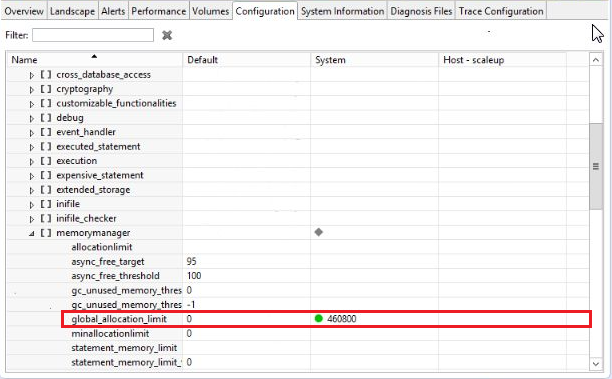Image resolution: width=612 pixels, height=379 pixels.
Task: Clear the filter with the X icon
Action: [167, 35]
